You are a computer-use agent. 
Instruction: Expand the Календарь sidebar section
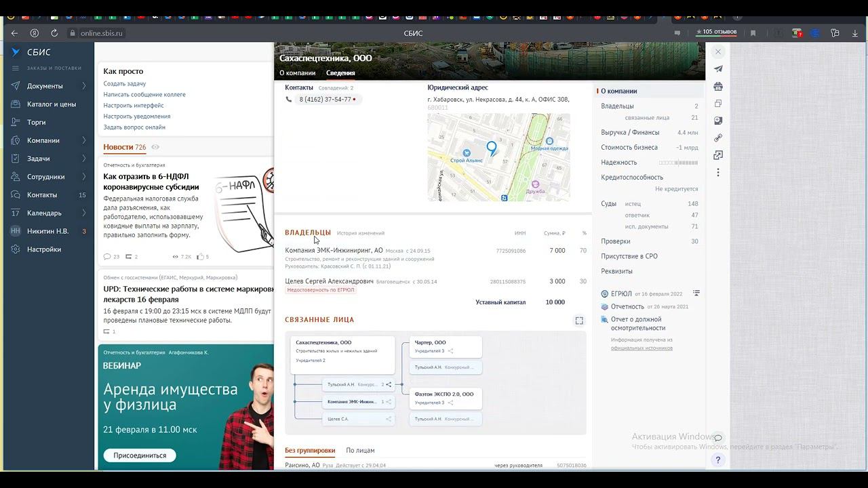tap(84, 213)
